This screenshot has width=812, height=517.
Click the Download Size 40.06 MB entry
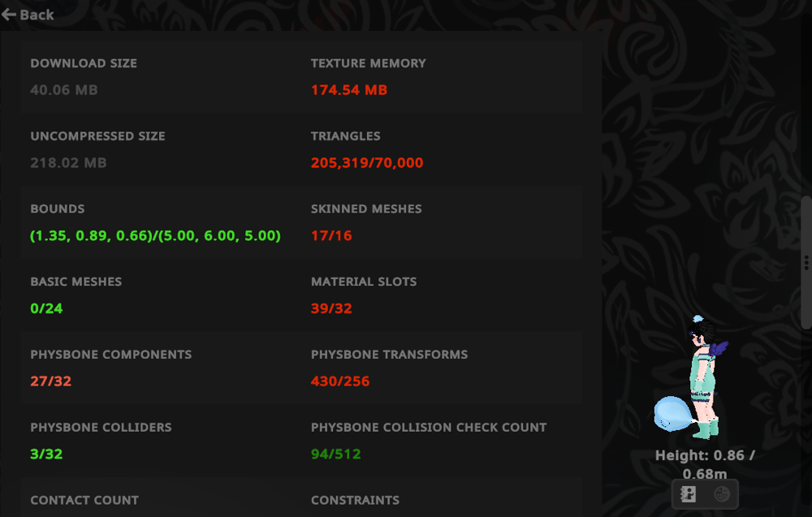64,90
